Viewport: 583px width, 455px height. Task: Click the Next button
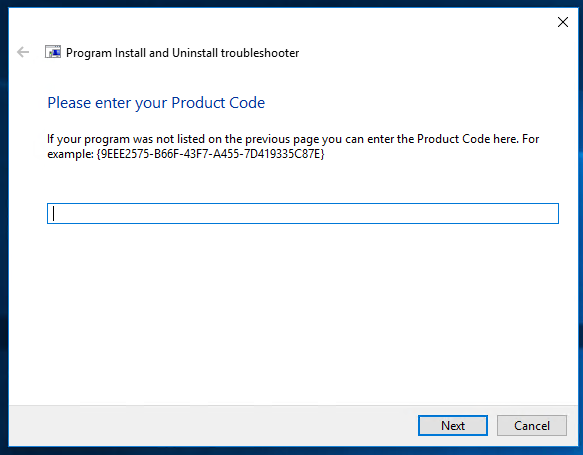coord(452,425)
